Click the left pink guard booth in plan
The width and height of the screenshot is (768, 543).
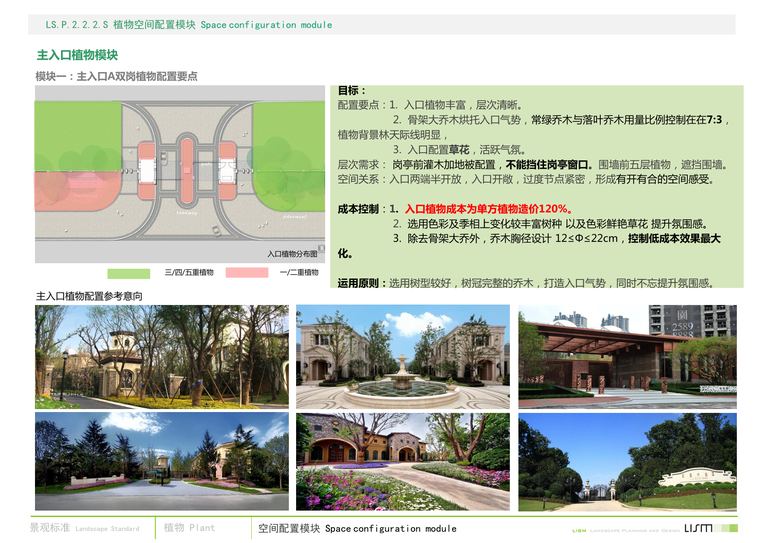(x=146, y=170)
